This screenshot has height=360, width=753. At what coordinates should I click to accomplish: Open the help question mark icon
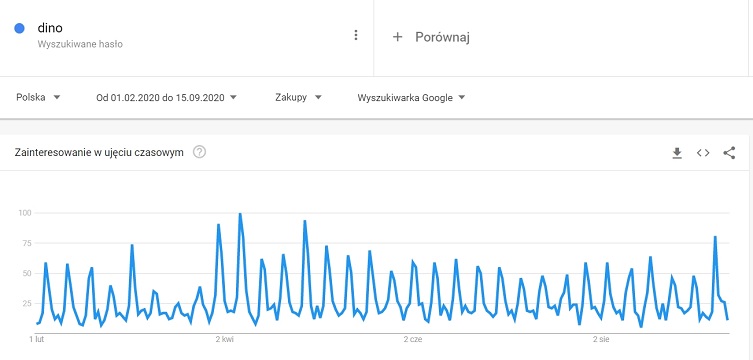(x=199, y=153)
